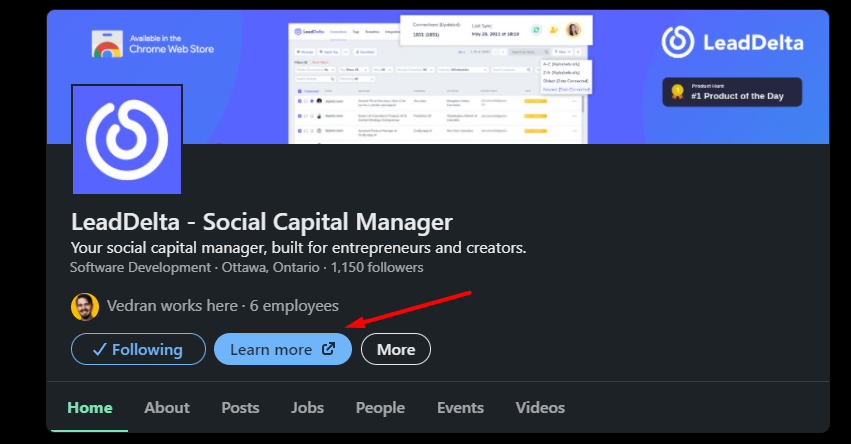Click Vedran's profile avatar
The image size is (851, 444).
click(85, 307)
